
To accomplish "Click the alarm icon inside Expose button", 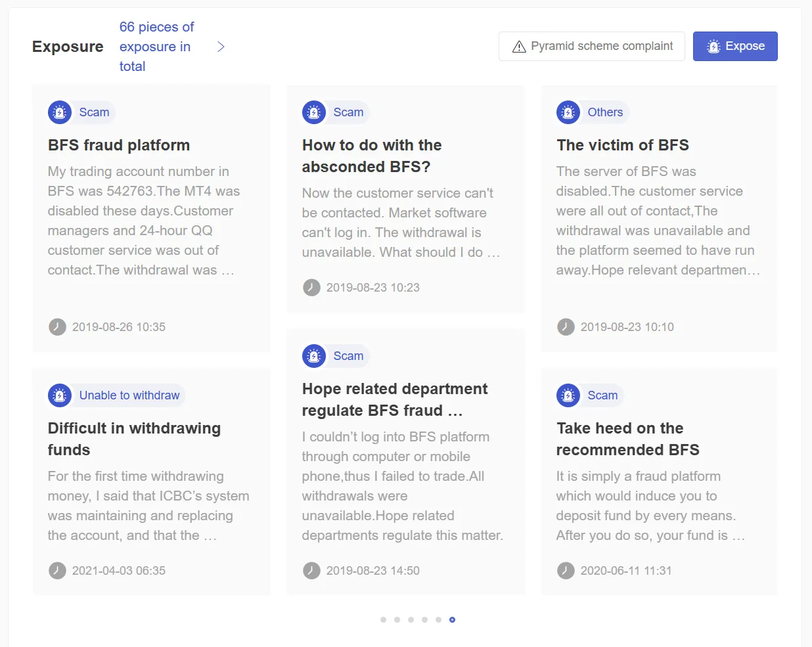I will tap(713, 47).
